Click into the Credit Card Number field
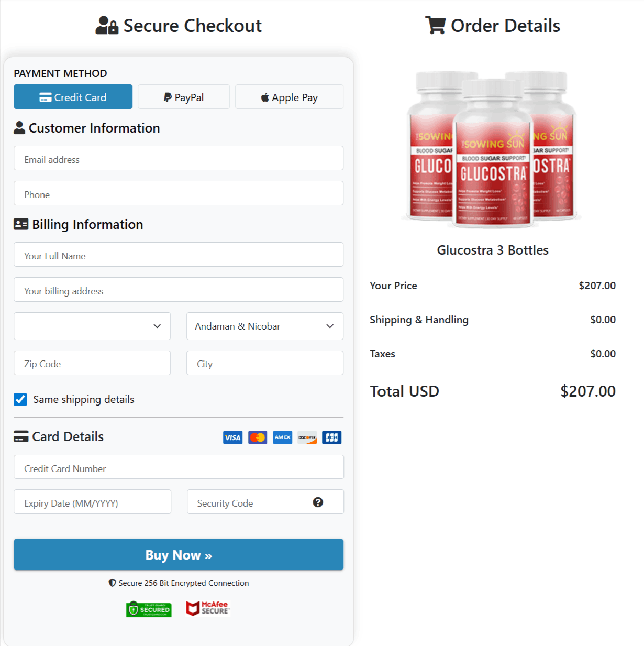644x646 pixels. pyautogui.click(x=179, y=468)
